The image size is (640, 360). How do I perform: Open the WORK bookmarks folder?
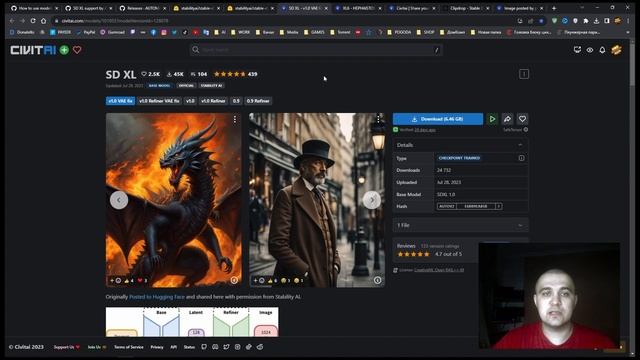tap(240, 32)
